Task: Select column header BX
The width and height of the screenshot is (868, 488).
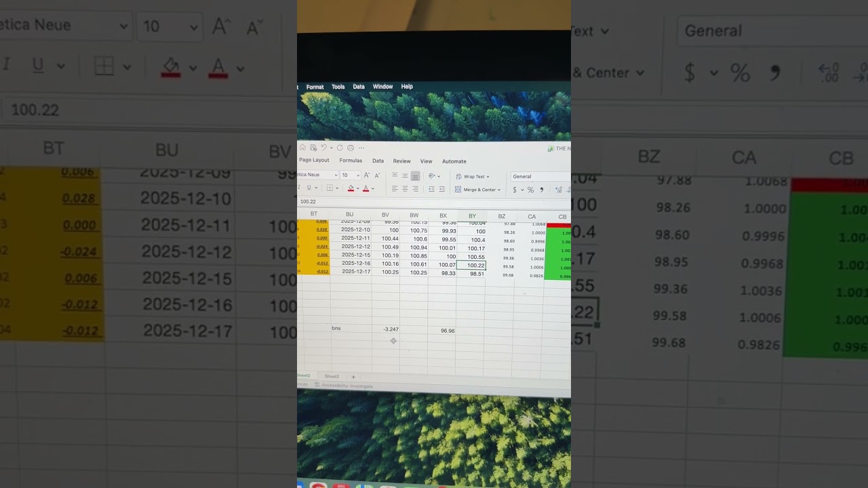Action: (443, 216)
